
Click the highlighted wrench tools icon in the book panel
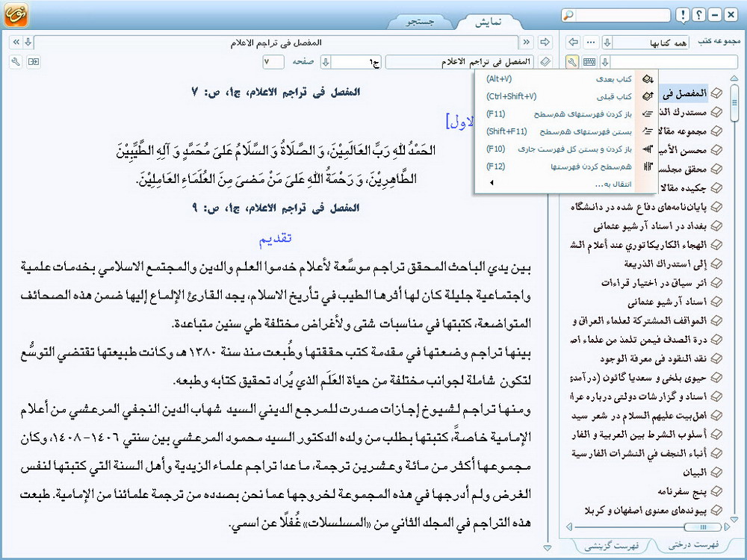(x=572, y=62)
